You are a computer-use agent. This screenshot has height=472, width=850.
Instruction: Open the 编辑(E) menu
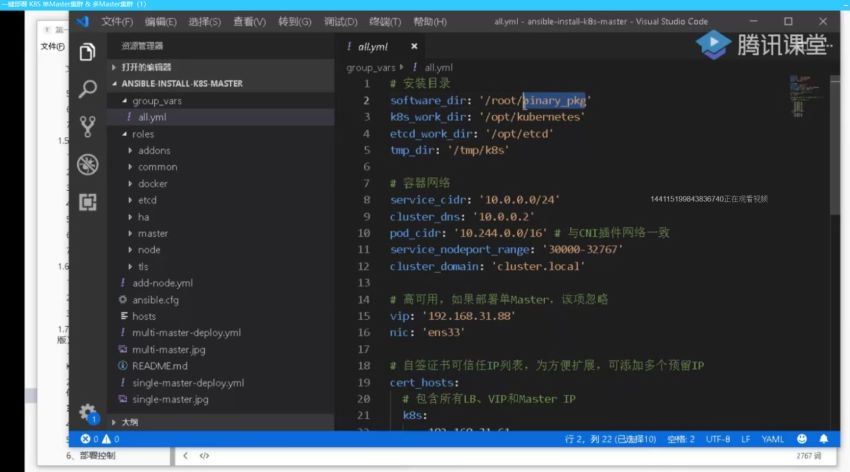click(x=160, y=22)
